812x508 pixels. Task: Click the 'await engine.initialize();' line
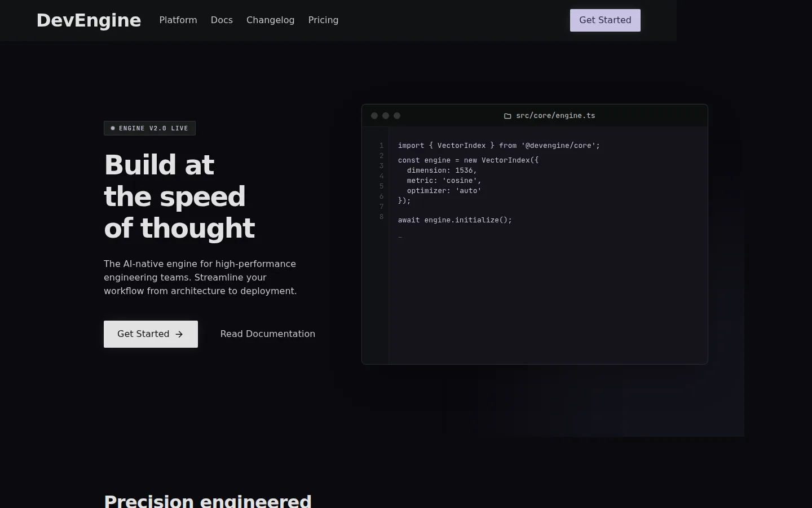click(x=455, y=220)
